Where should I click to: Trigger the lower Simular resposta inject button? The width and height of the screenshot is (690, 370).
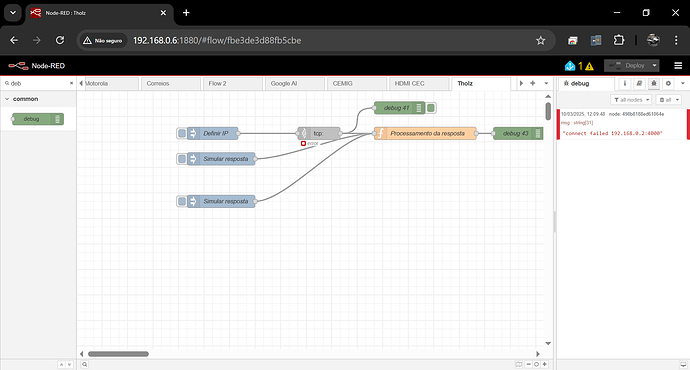182,201
